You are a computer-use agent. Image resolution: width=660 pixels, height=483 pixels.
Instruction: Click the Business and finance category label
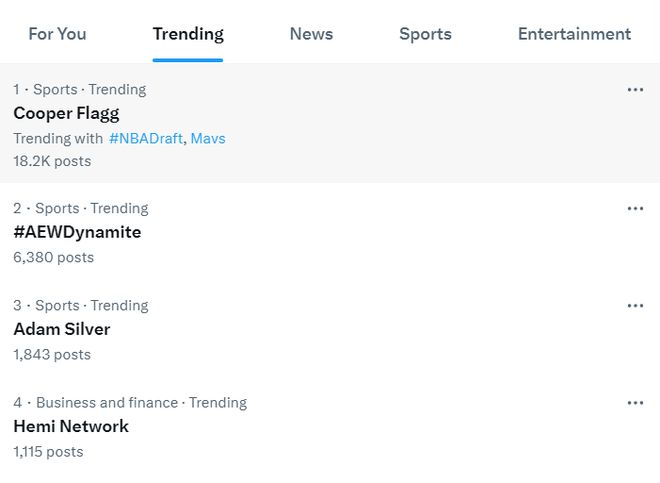[x=107, y=403]
